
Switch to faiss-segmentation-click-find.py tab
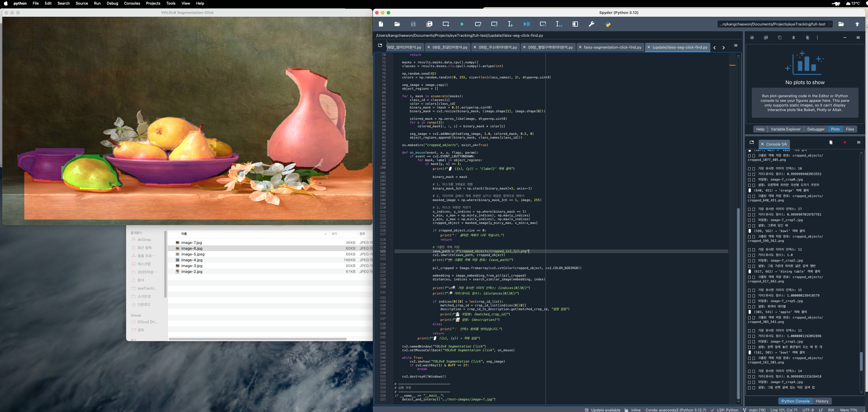(x=612, y=47)
